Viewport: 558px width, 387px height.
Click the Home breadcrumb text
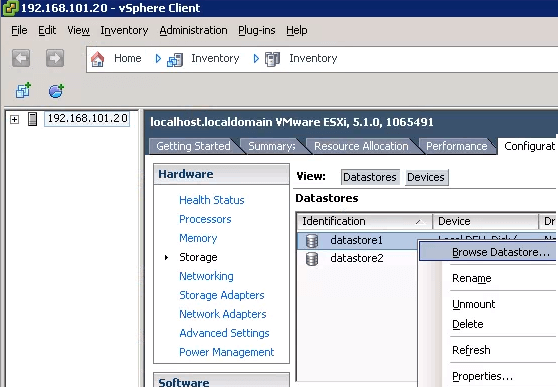[x=128, y=58]
